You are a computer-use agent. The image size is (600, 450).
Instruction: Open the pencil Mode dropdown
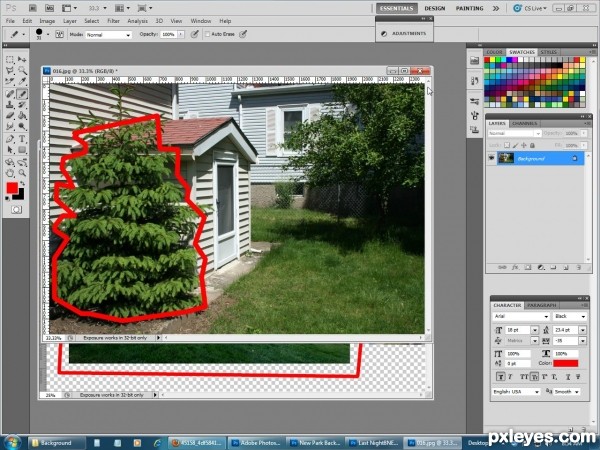tap(108, 35)
